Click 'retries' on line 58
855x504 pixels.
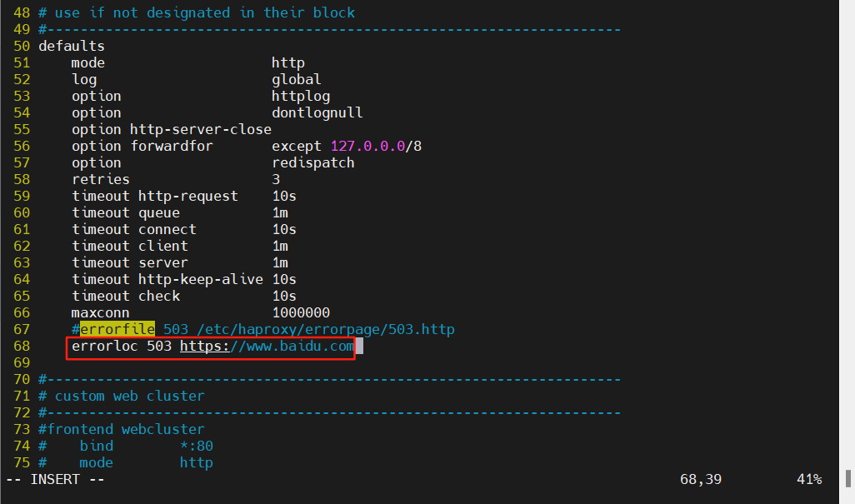coord(100,179)
